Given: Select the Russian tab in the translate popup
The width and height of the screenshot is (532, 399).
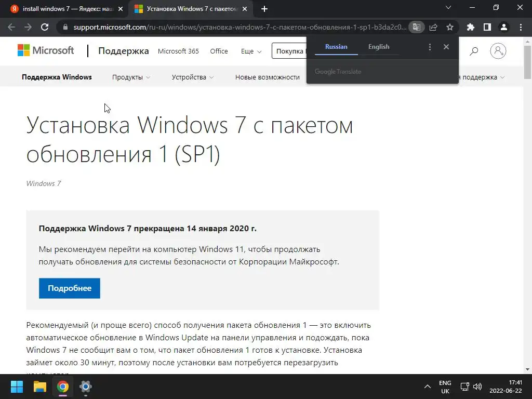Looking at the screenshot, I should (336, 47).
